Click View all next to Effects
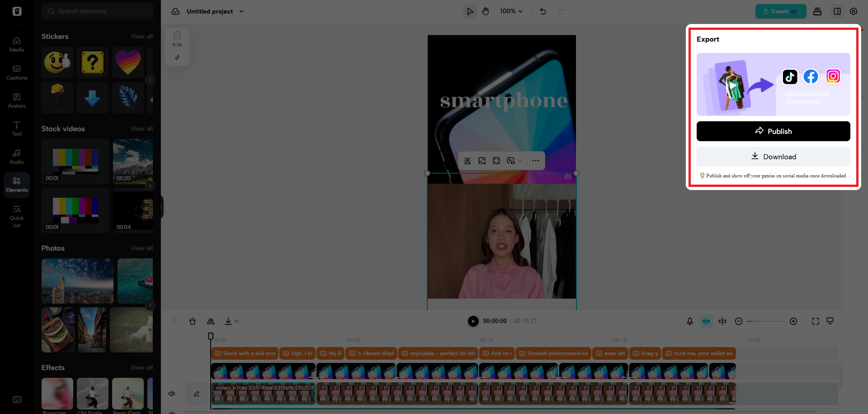 click(x=142, y=367)
